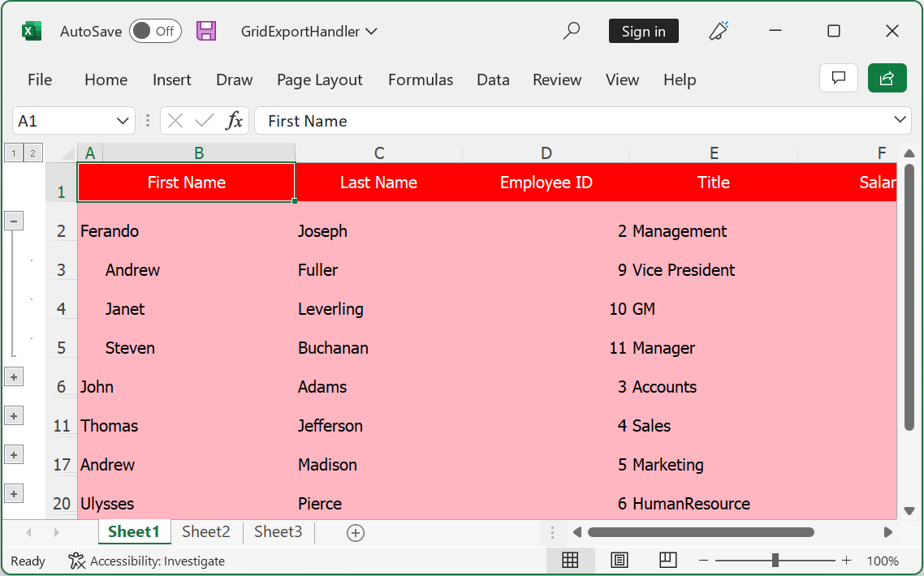Zoom in with the plus icon
The image size is (924, 576).
click(846, 561)
